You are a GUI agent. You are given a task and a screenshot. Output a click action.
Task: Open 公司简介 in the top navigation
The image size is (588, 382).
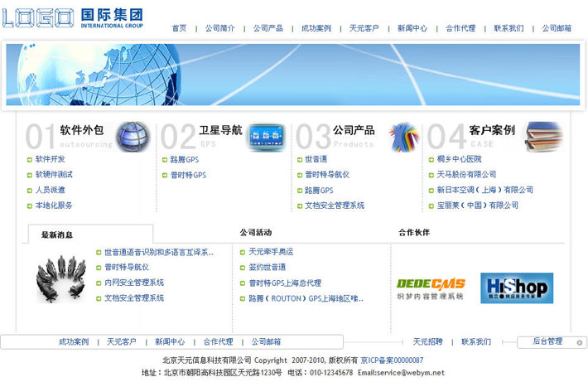pyautogui.click(x=220, y=28)
